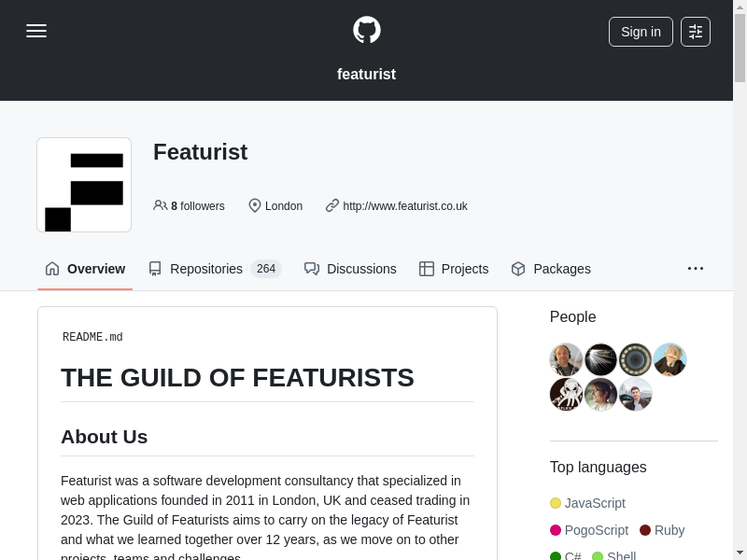The image size is (747, 560).
Task: Filter by PogoScript language
Action: pos(596,530)
